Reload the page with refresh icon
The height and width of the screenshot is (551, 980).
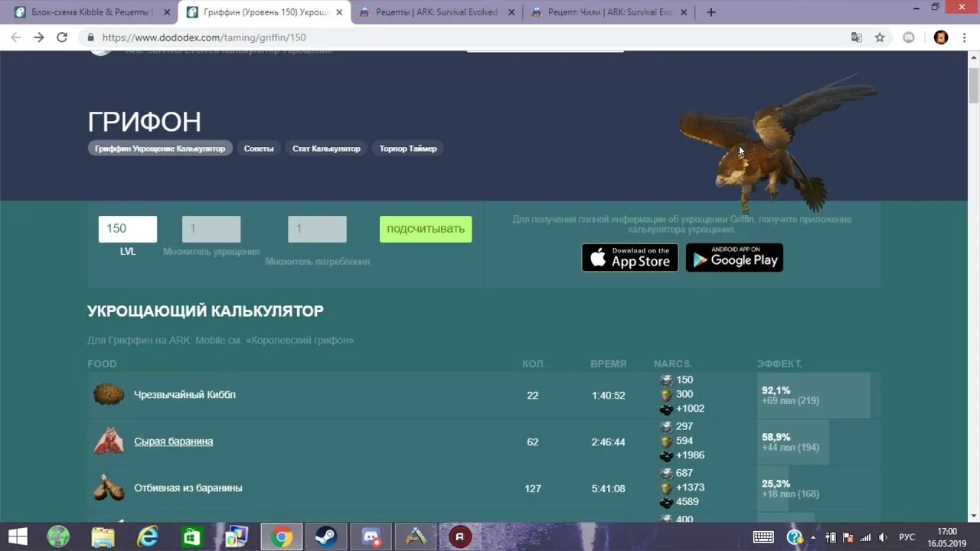(62, 37)
